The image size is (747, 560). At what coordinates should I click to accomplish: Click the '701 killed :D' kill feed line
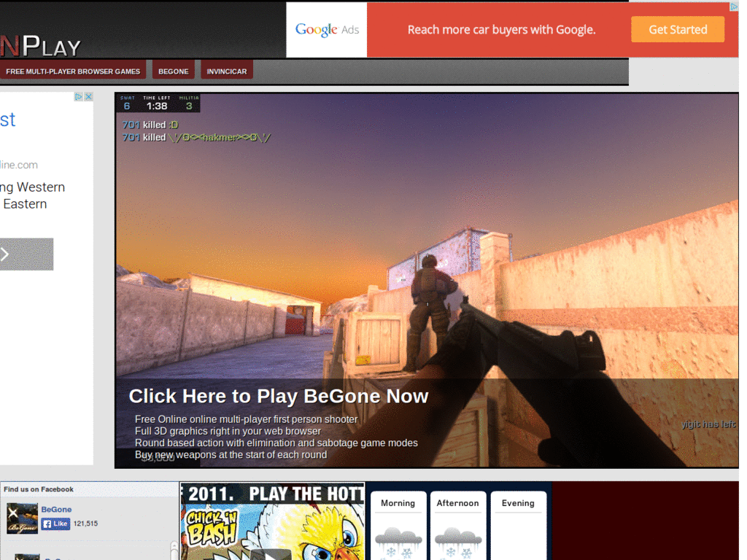click(150, 125)
